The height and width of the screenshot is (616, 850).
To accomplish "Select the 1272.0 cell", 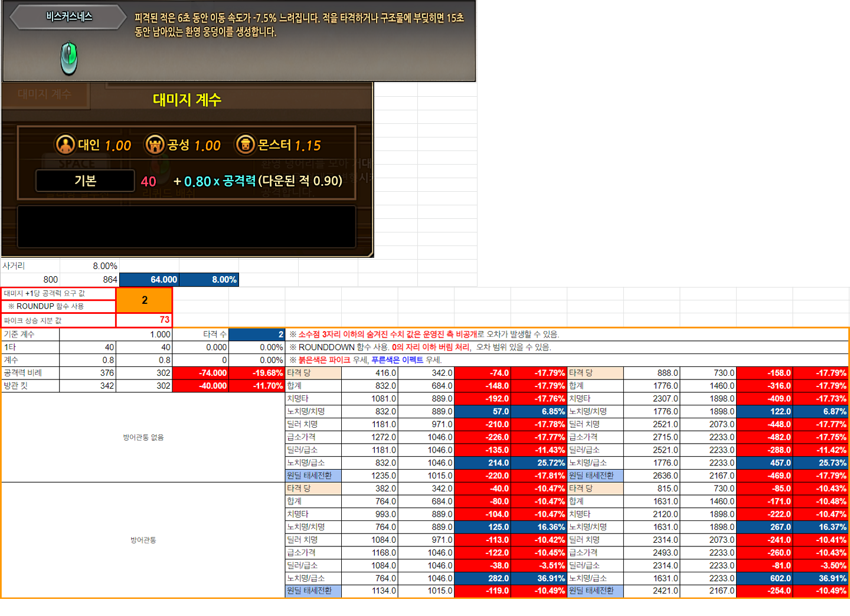I will pos(370,437).
